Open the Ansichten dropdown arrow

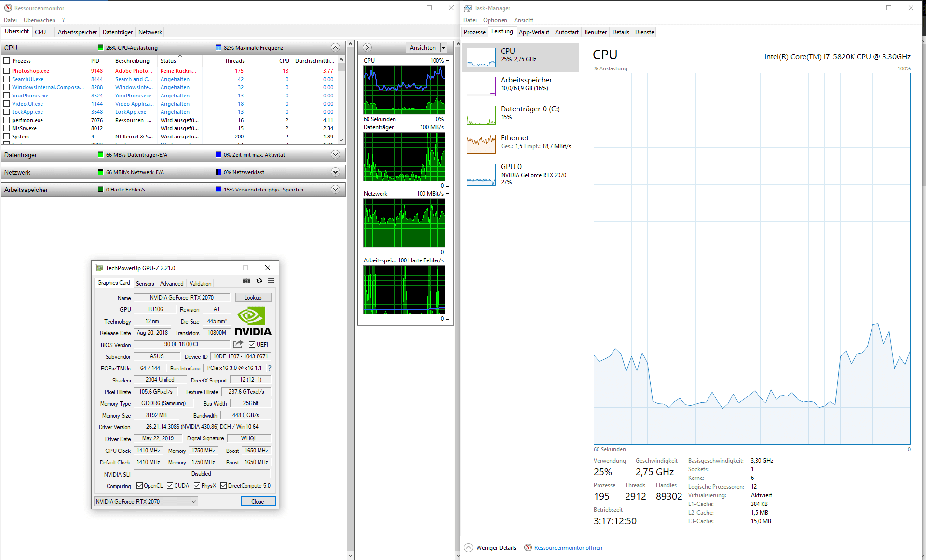(443, 47)
